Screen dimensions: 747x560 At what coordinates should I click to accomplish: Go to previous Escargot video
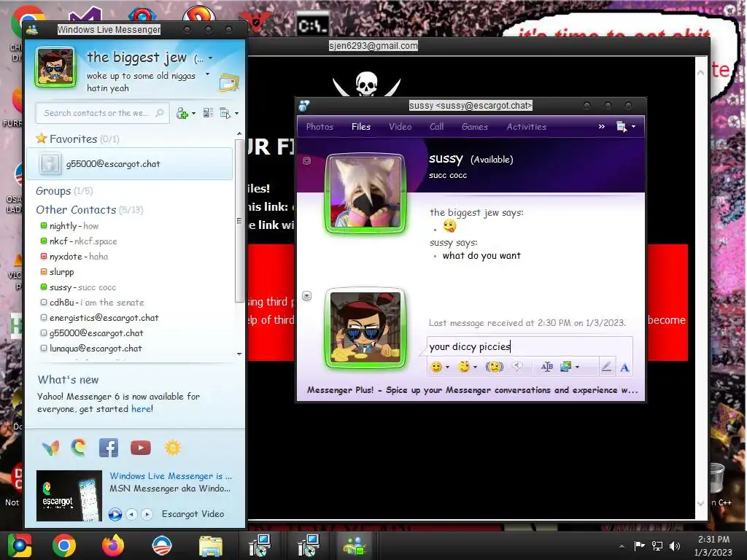(132, 514)
